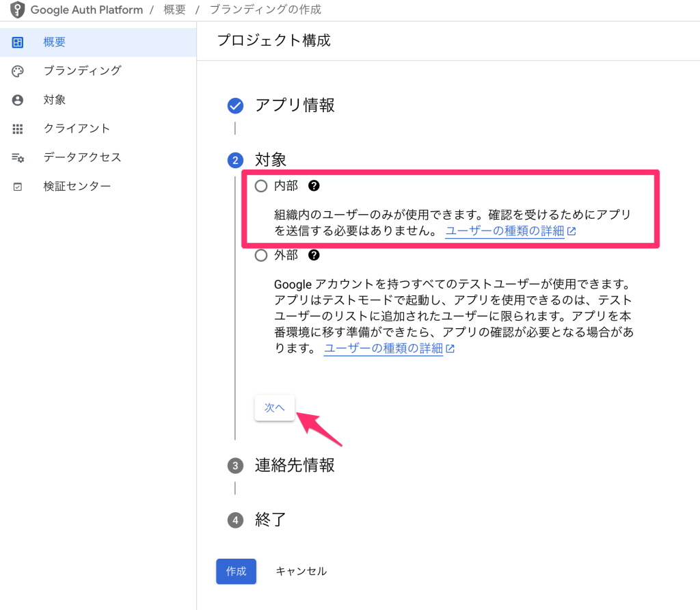Click the 概要 grid icon in sidebar
The height and width of the screenshot is (610, 700).
tap(17, 42)
